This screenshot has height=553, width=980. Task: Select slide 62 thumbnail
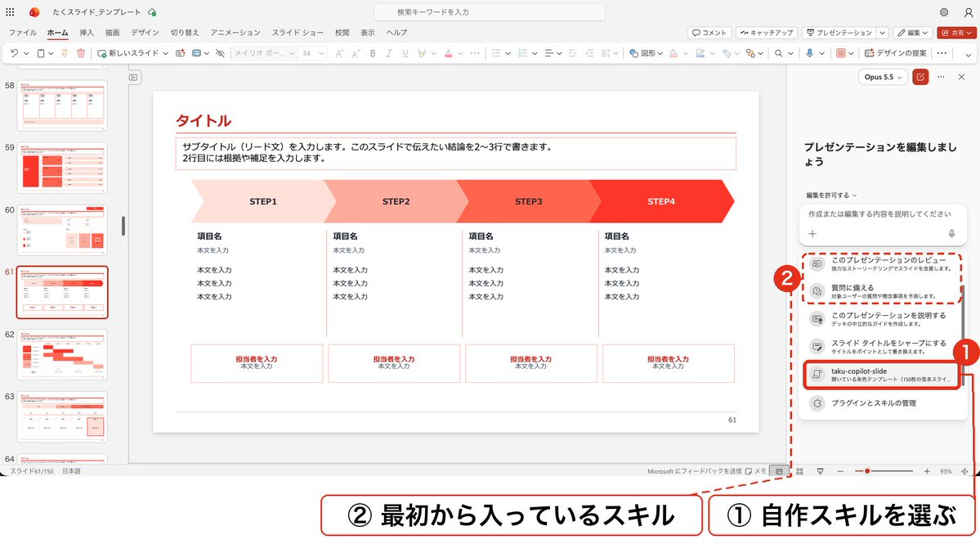(62, 355)
